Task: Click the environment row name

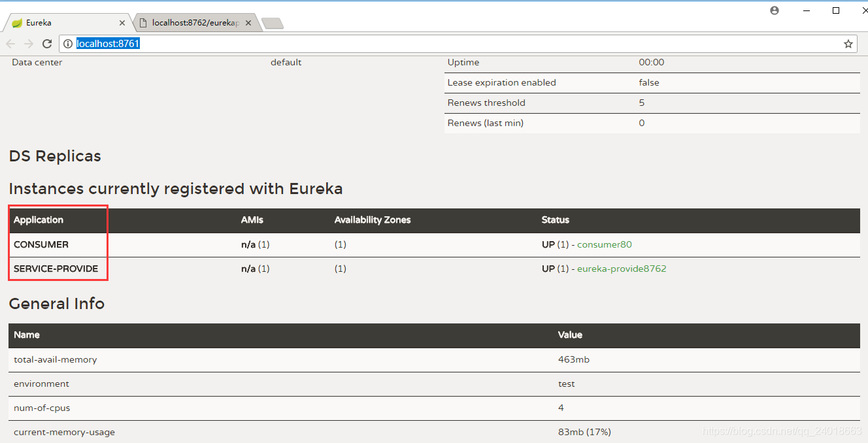Action: 41,384
